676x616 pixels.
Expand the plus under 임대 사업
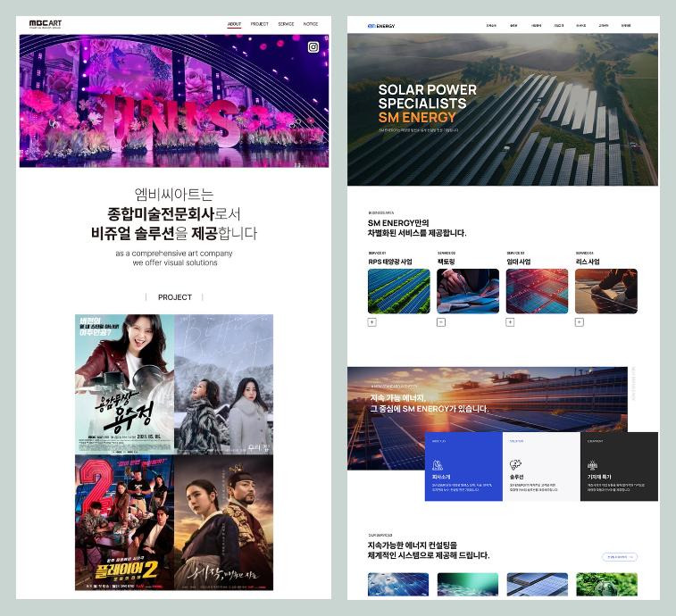tap(510, 322)
